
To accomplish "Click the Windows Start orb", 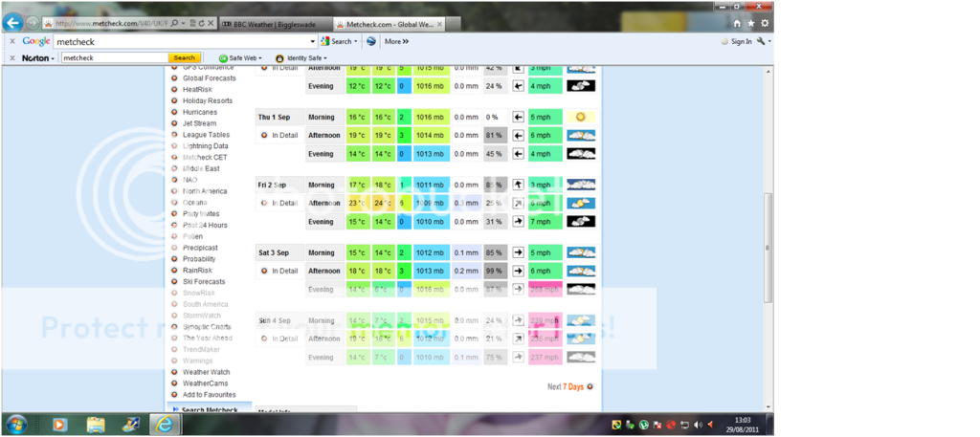I will [16, 424].
